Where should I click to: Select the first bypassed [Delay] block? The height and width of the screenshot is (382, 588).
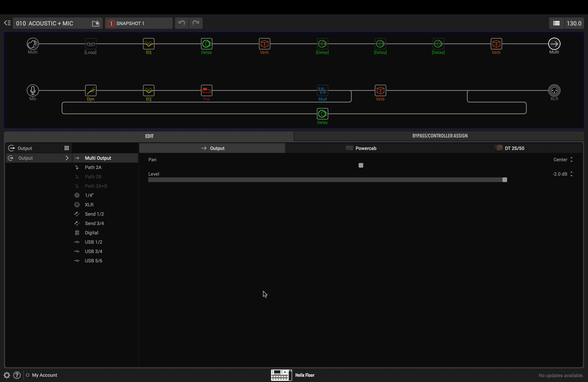click(x=322, y=44)
